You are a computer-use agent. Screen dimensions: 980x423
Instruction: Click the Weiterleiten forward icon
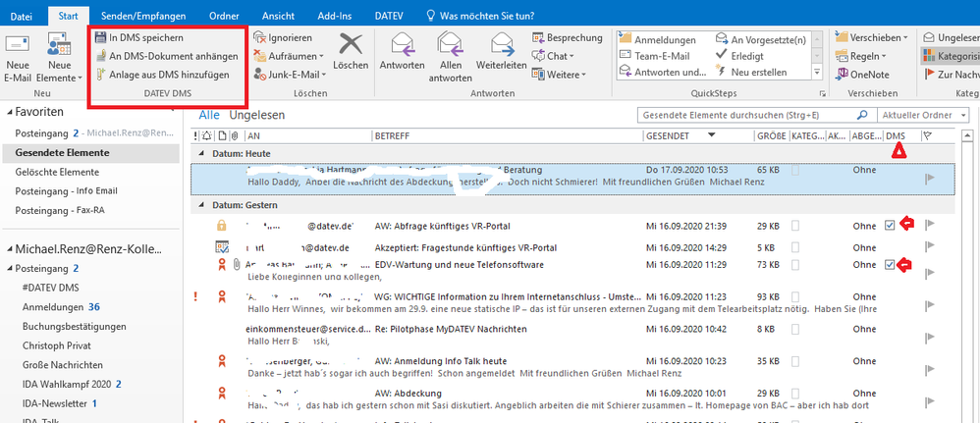point(504,44)
